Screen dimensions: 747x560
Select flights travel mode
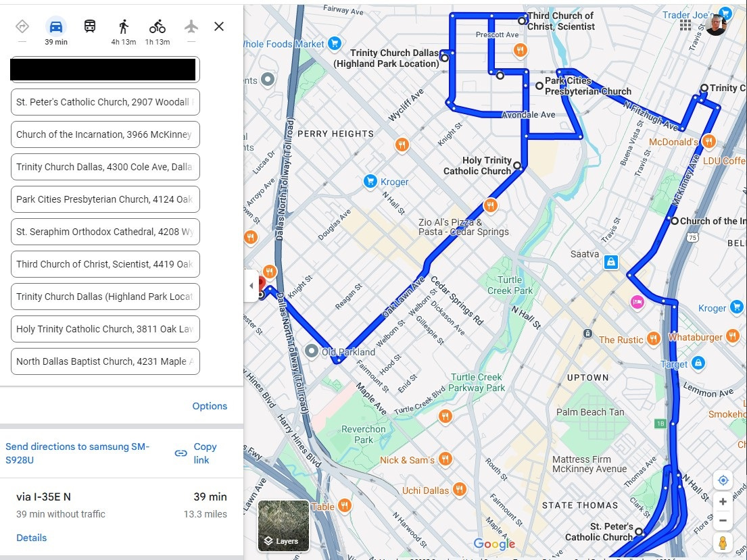191,26
